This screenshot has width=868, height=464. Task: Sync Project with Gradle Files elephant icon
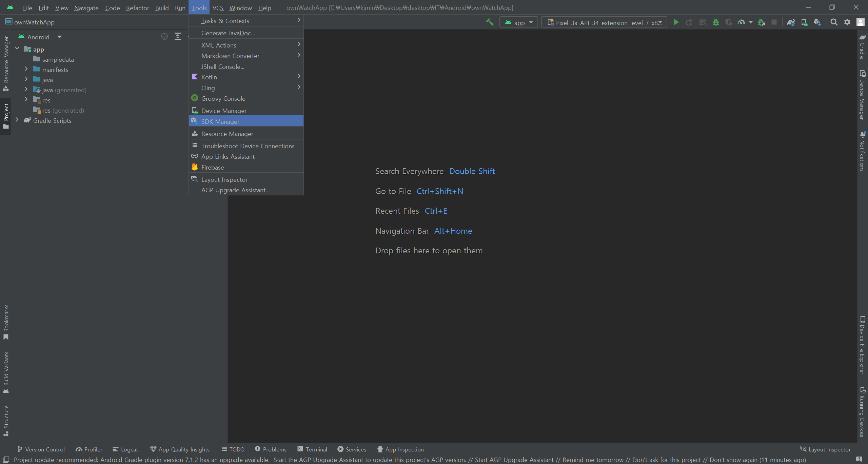791,22
